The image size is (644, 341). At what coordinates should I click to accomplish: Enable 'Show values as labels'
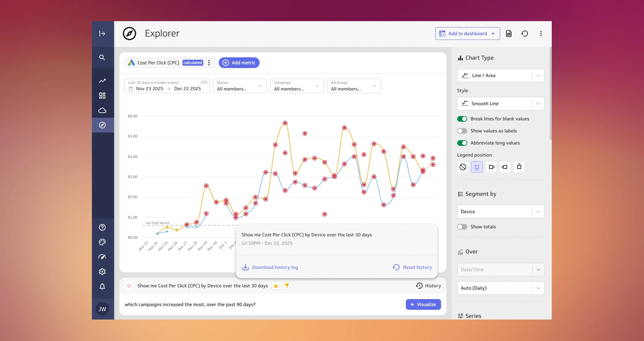[462, 131]
